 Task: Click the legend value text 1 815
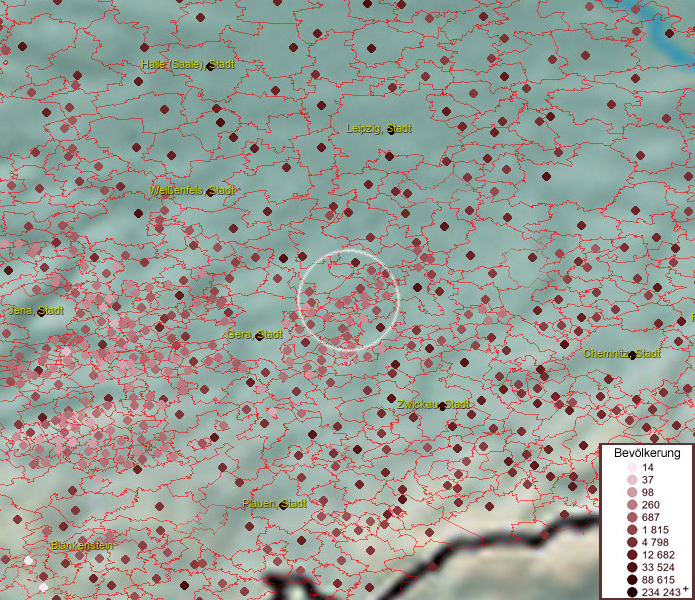tap(655, 530)
